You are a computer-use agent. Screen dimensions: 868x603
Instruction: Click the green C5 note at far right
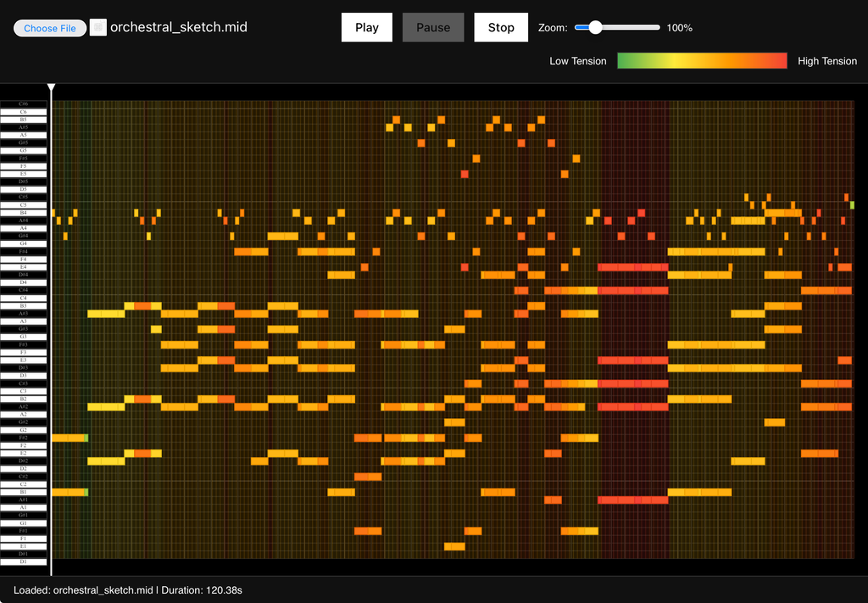(852, 205)
